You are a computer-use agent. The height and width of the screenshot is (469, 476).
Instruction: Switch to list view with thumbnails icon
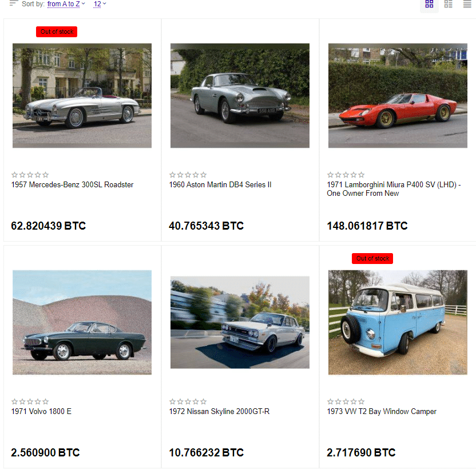[448, 4]
